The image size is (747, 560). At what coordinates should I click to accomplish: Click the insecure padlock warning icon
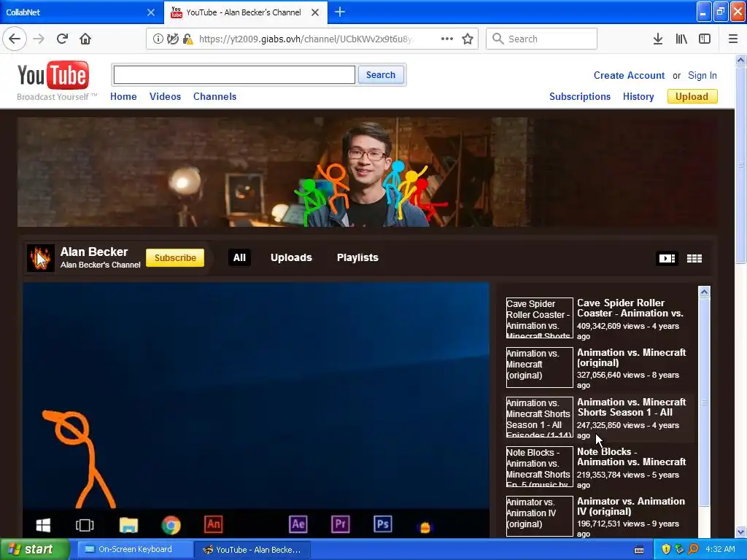[187, 39]
